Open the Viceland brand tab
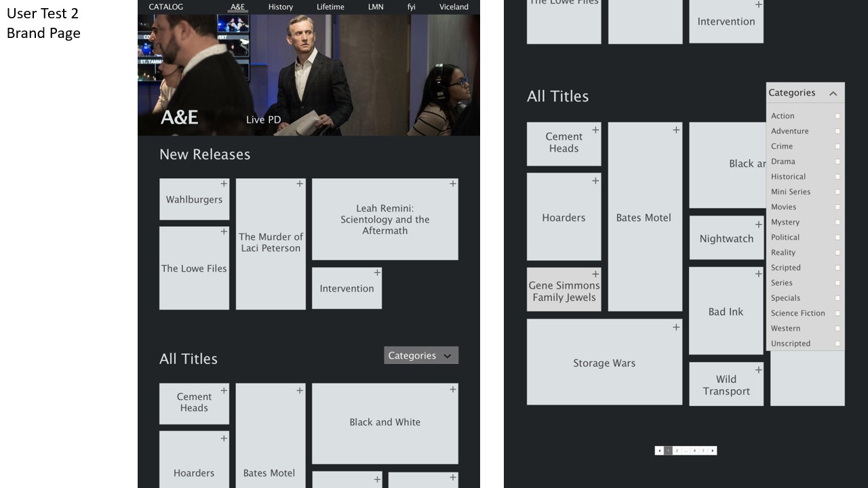 point(454,7)
